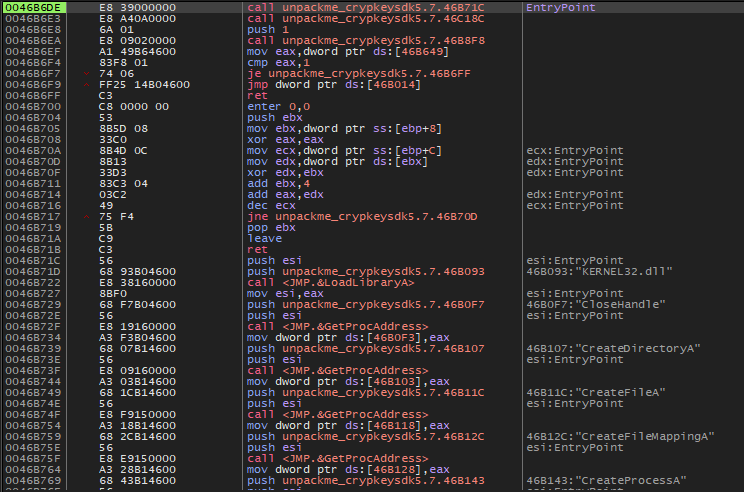Screen dimensions: 744x492
Task: Select the cmp eax,1 instruction
Action: point(279,63)
